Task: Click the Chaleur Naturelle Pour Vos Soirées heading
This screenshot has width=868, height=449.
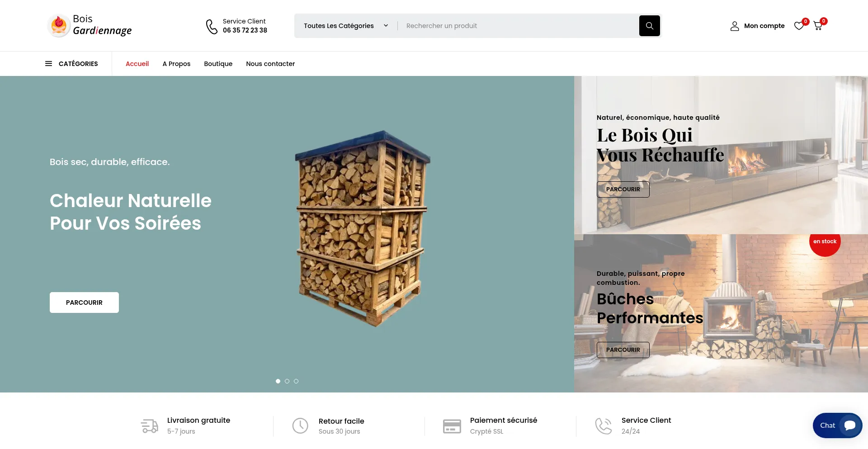Action: [131, 212]
